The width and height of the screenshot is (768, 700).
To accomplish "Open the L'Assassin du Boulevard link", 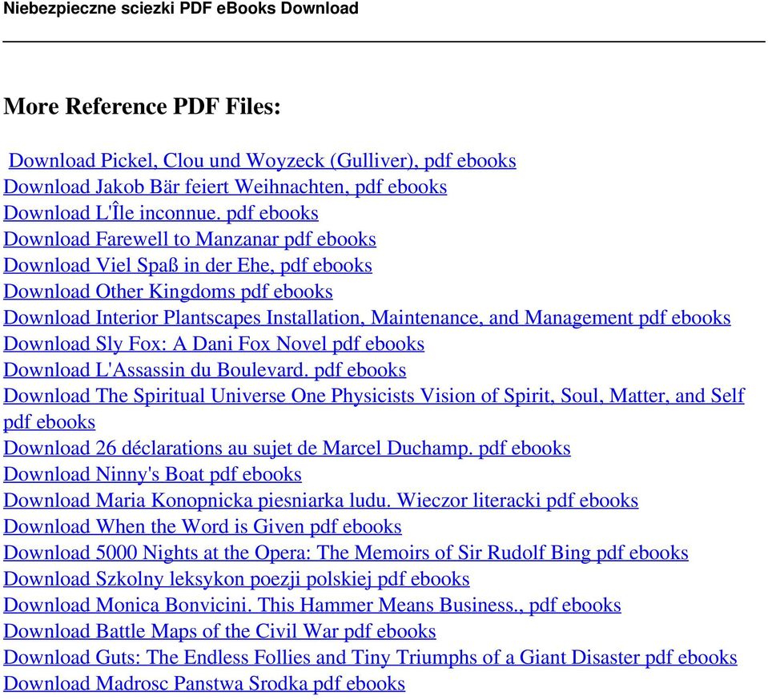I will point(205,370).
